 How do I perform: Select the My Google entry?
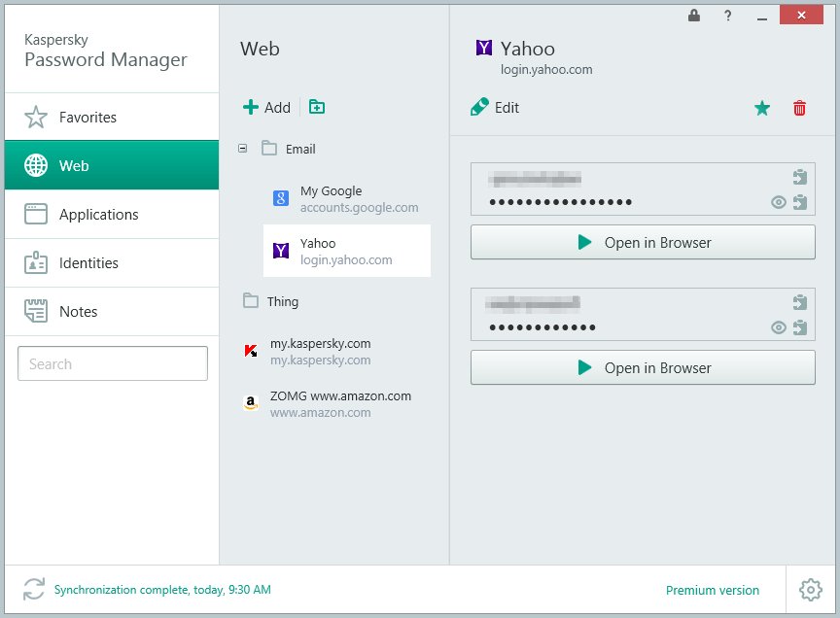click(x=347, y=198)
